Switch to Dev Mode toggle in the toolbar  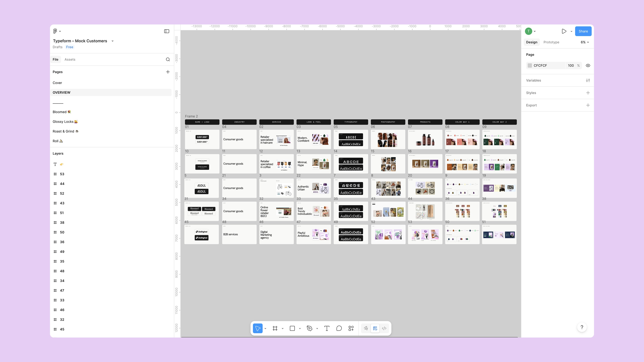click(x=384, y=328)
